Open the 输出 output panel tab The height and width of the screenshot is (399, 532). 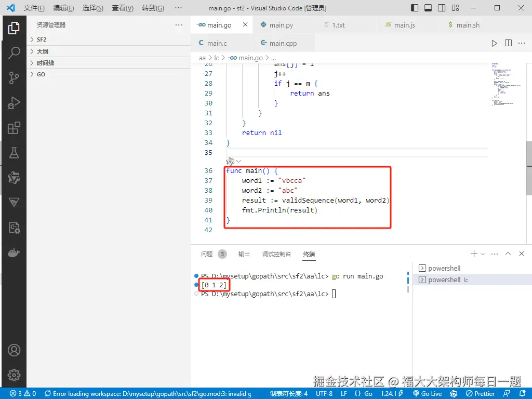tap(244, 254)
